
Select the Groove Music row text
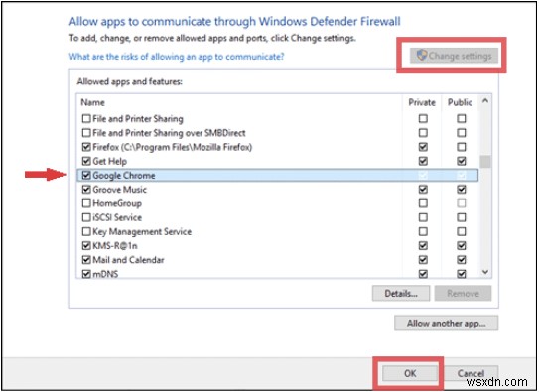pyautogui.click(x=120, y=190)
